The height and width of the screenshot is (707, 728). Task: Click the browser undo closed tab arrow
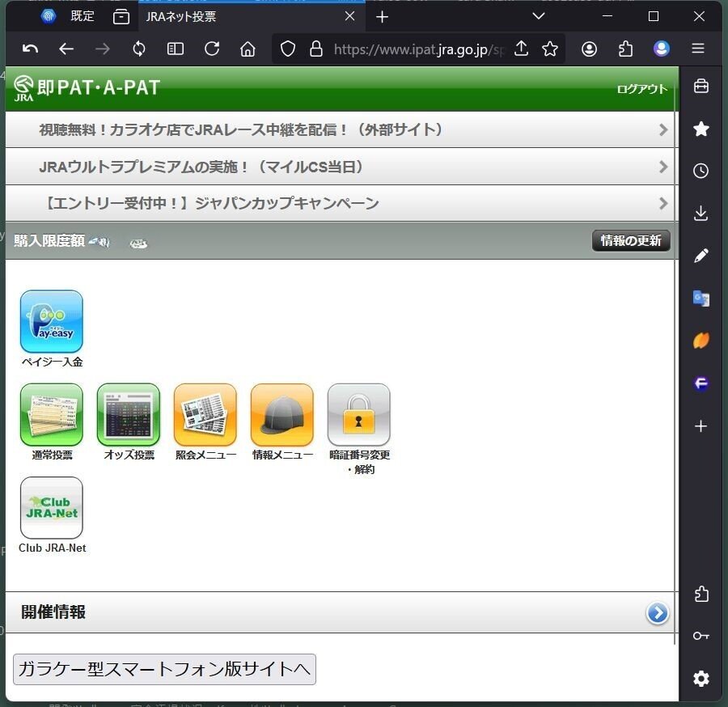[x=30, y=49]
